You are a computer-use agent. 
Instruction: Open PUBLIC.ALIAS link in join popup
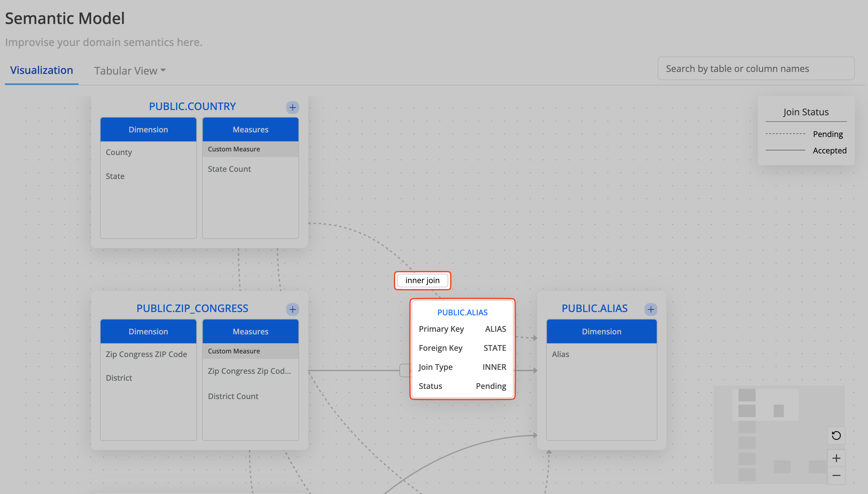(x=462, y=312)
